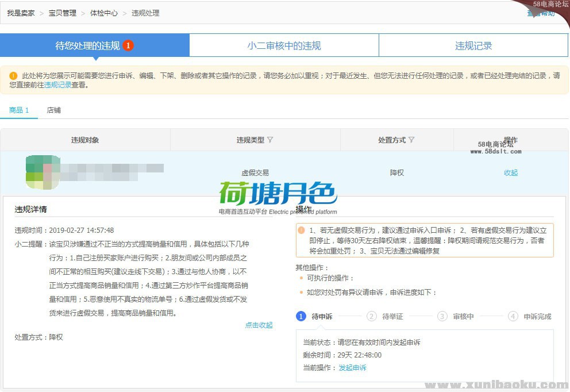Click the red badge on 待您处理的违规
The width and height of the screenshot is (570, 392).
128,45
